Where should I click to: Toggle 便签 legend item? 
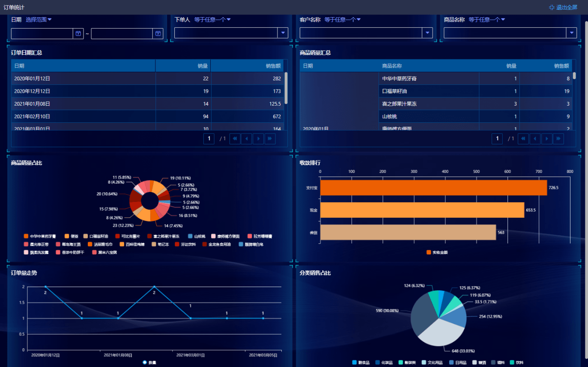[72, 236]
